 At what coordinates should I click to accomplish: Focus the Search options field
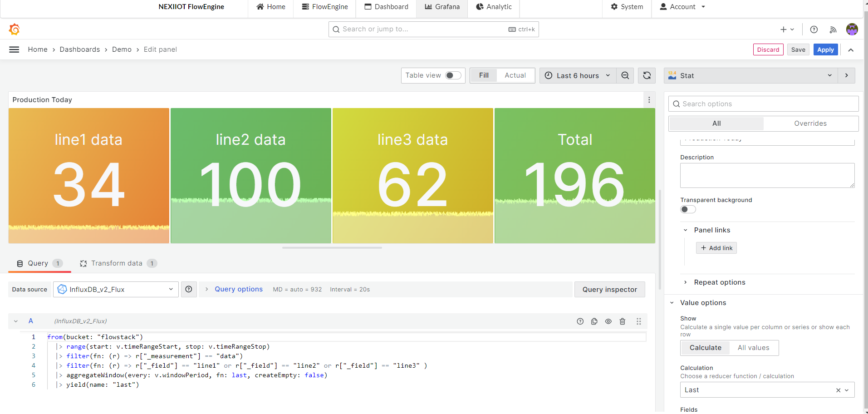pos(763,104)
